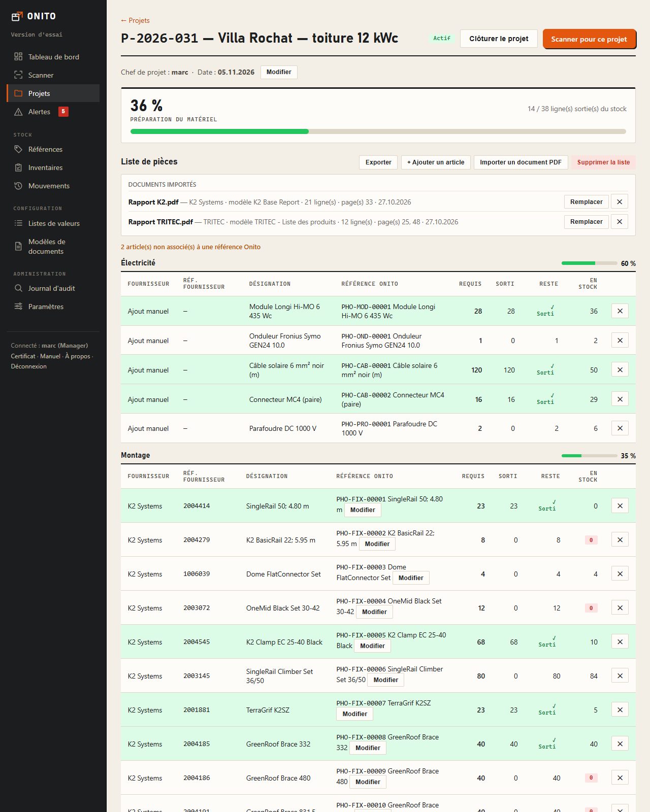Click the Alertes warning triangle icon
The width and height of the screenshot is (650, 812).
(18, 112)
